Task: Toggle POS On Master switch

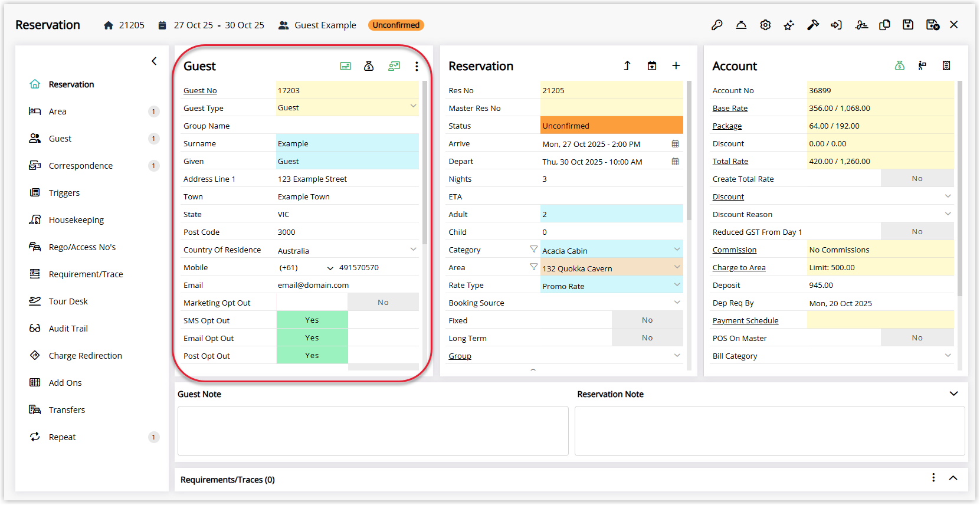Action: (880, 338)
